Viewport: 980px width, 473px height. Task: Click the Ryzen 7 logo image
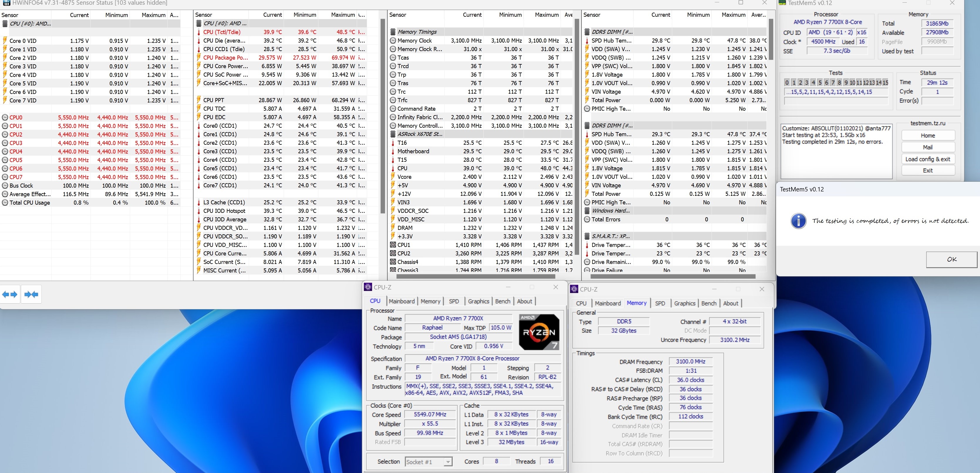point(539,332)
